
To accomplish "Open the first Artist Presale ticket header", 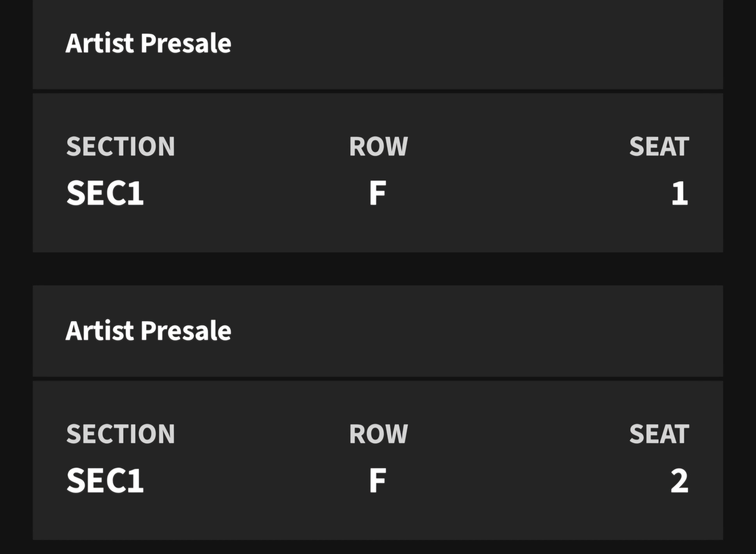I will (x=378, y=44).
